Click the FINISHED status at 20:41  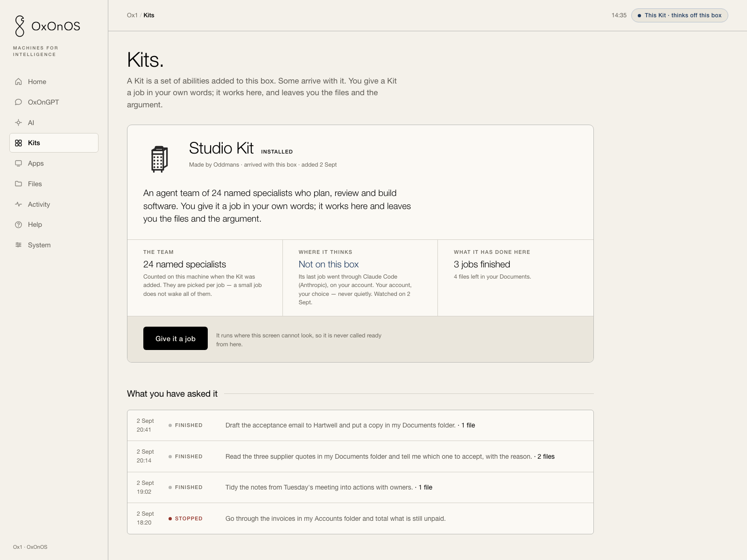189,425
